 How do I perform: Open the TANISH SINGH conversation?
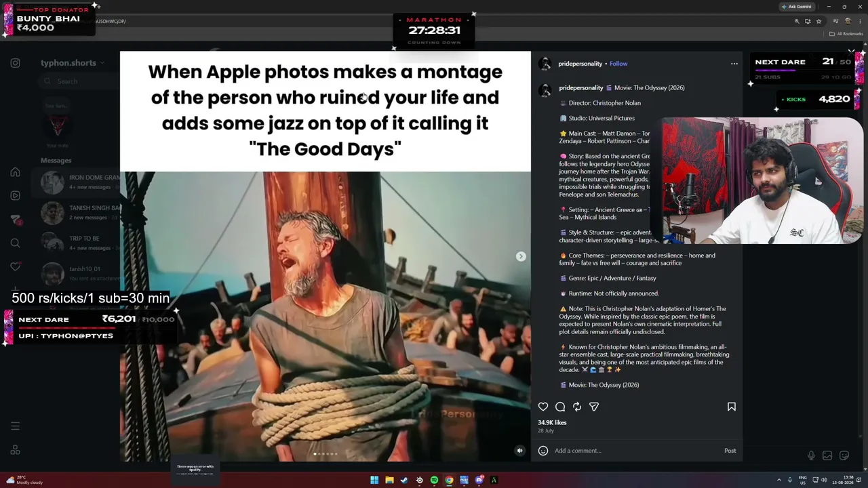(x=75, y=212)
